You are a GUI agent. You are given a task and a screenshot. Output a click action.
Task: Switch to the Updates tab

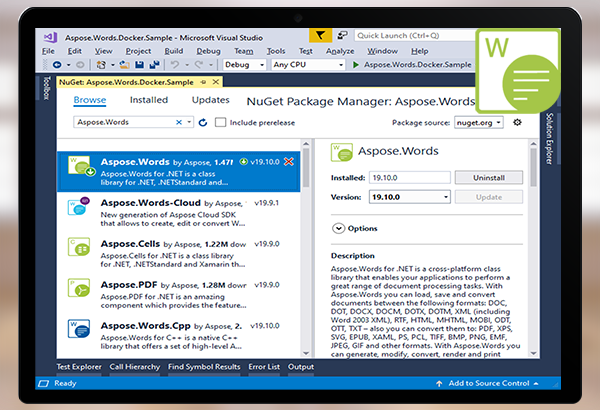pos(210,100)
